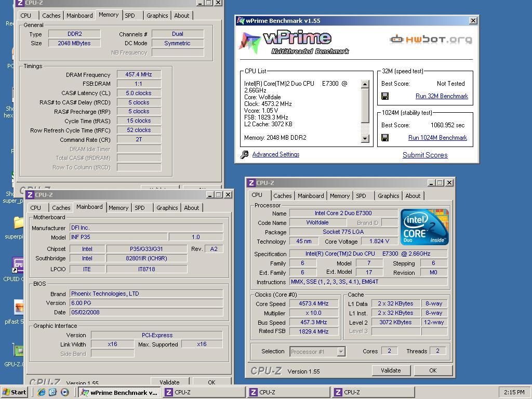Open Caches tab in Mainboard window
Viewport: 532px width, 399px height.
(61, 208)
